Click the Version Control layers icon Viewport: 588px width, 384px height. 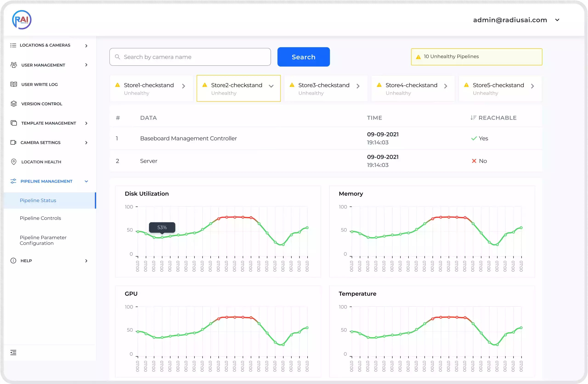(14, 104)
